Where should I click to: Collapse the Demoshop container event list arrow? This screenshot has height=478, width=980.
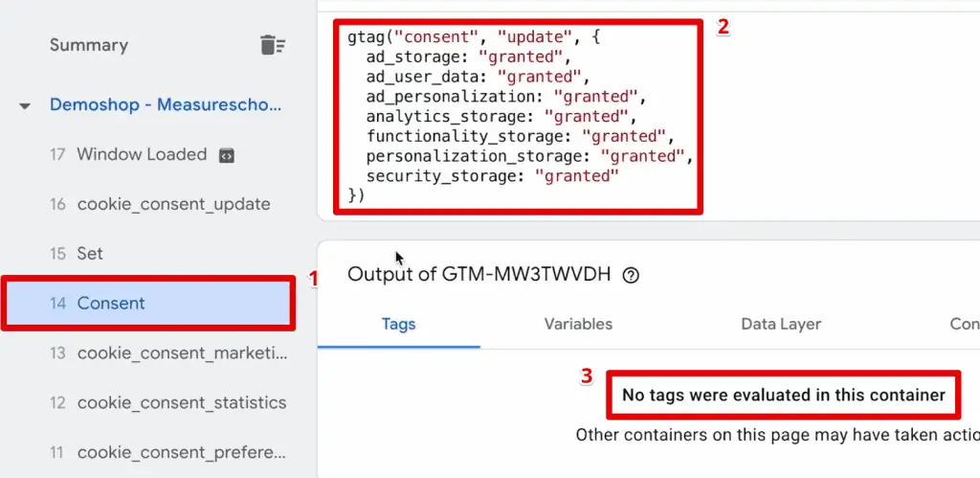coord(25,105)
